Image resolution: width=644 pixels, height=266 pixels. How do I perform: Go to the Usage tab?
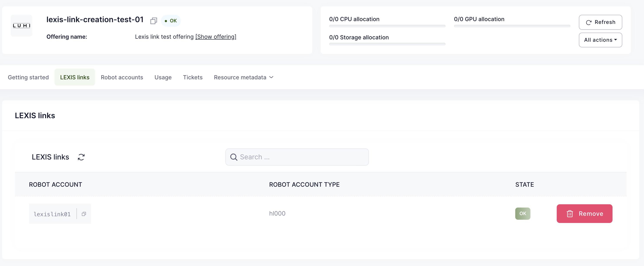pos(163,77)
